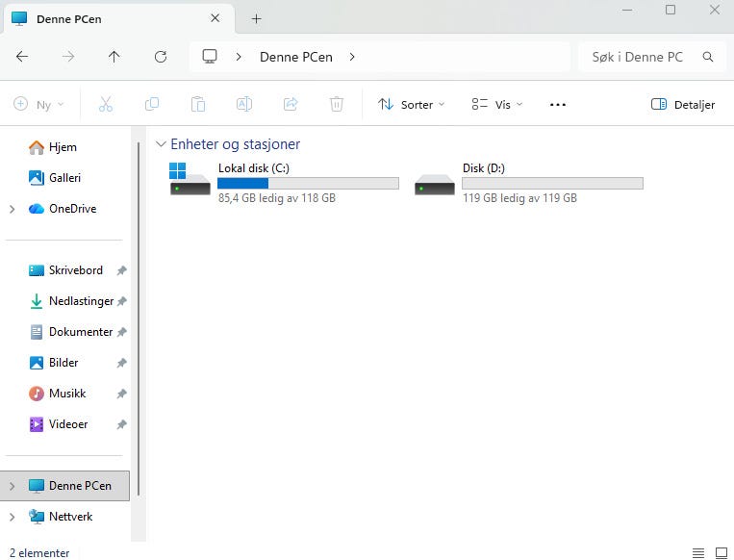Open Lokal disk (C:) drive icon
The width and height of the screenshot is (734, 560).
(x=190, y=179)
